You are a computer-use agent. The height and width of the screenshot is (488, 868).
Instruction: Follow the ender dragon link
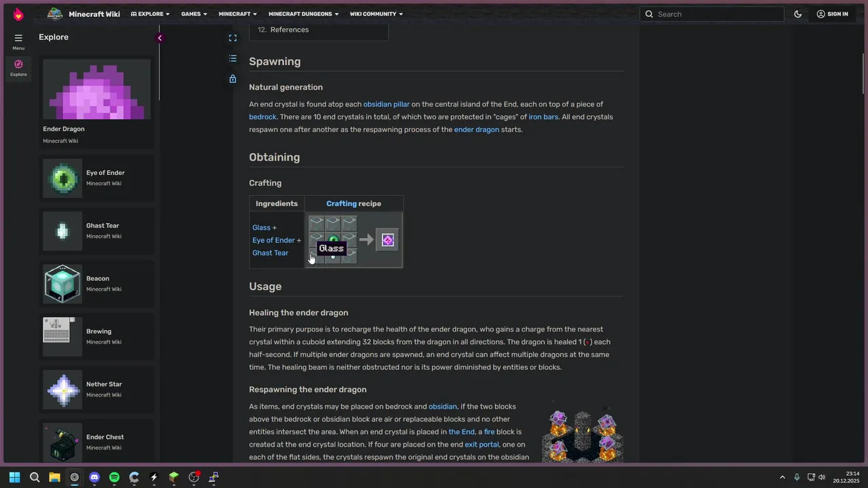[x=476, y=129]
